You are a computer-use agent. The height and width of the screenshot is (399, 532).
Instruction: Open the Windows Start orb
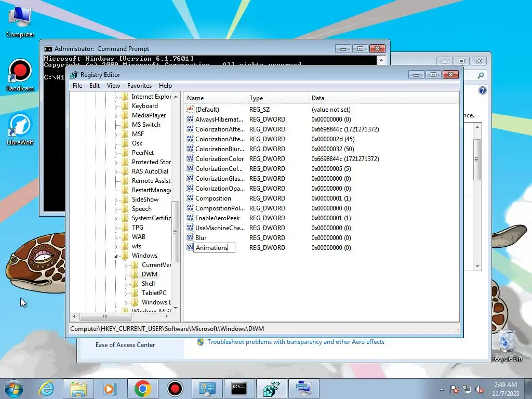[13, 389]
